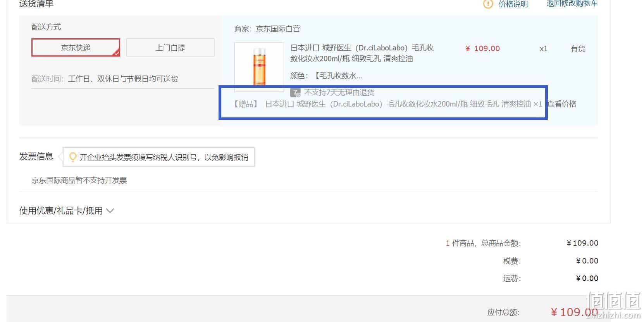Click the x1 quantity of the main item
644x322 pixels.
[543, 49]
